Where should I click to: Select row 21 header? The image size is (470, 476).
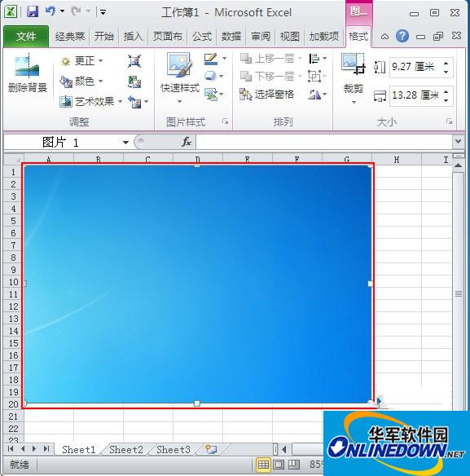(x=13, y=416)
